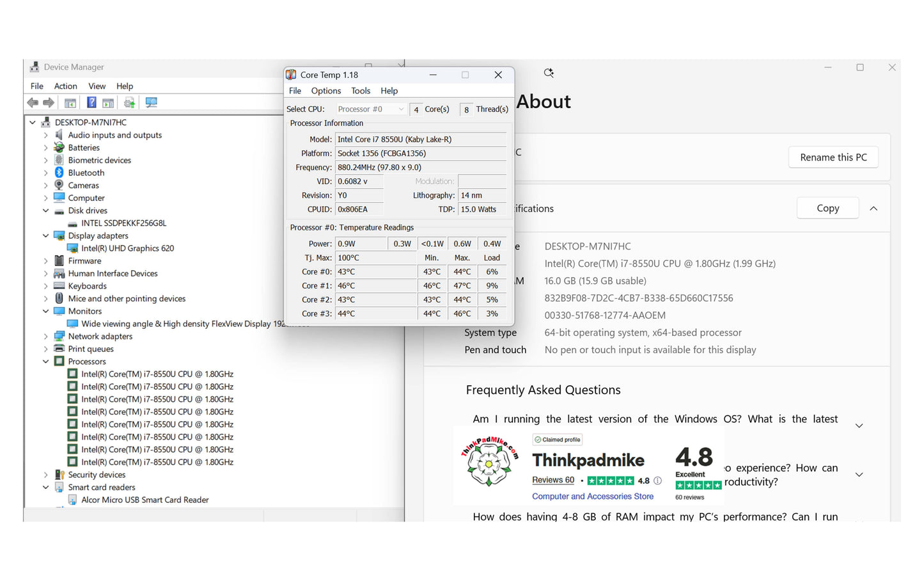
Task: Click the installed RAM value 16.0 GB
Action: 595,281
